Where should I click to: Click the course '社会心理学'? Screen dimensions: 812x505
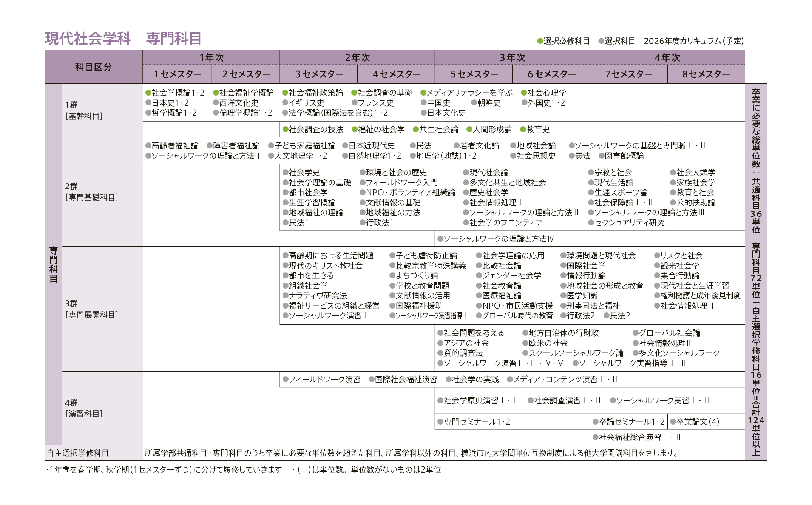tap(543, 93)
